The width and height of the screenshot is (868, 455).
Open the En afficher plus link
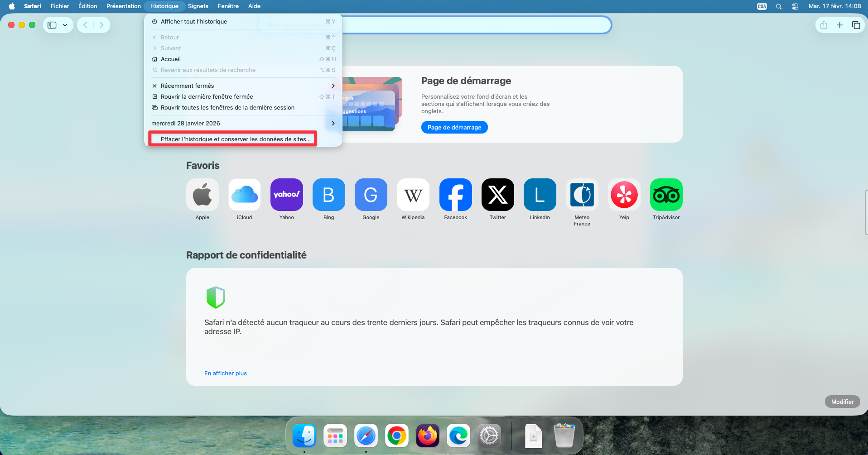pos(226,373)
